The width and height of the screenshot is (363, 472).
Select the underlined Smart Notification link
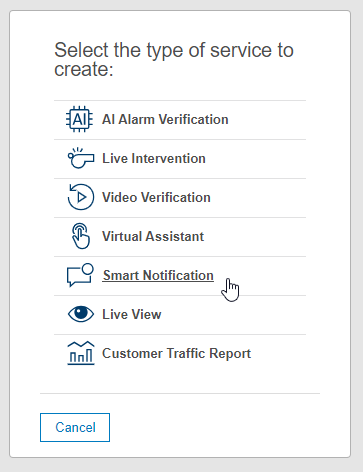click(158, 275)
